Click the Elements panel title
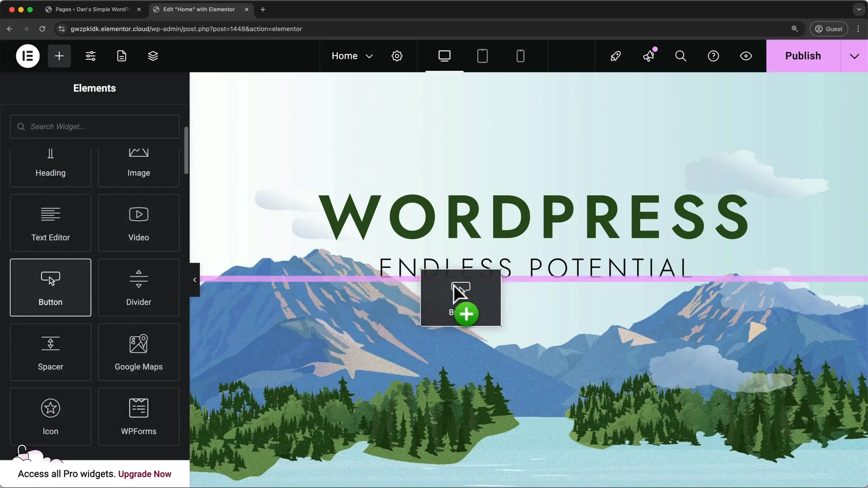 pyautogui.click(x=94, y=88)
